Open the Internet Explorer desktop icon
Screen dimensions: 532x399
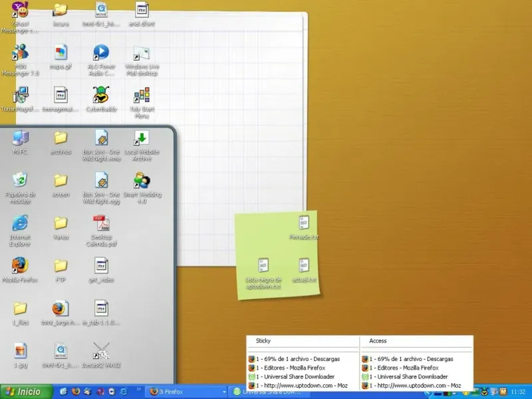point(20,223)
